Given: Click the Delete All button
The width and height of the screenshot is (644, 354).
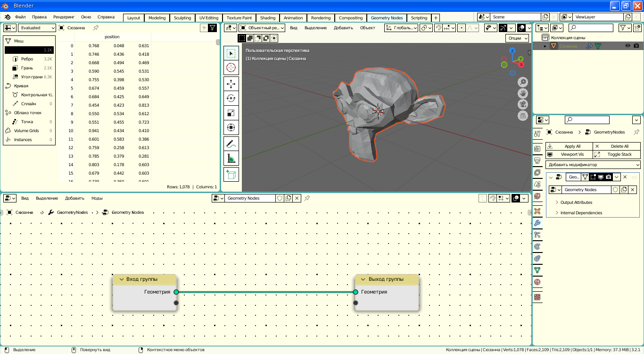Looking at the screenshot, I should pos(617,146).
